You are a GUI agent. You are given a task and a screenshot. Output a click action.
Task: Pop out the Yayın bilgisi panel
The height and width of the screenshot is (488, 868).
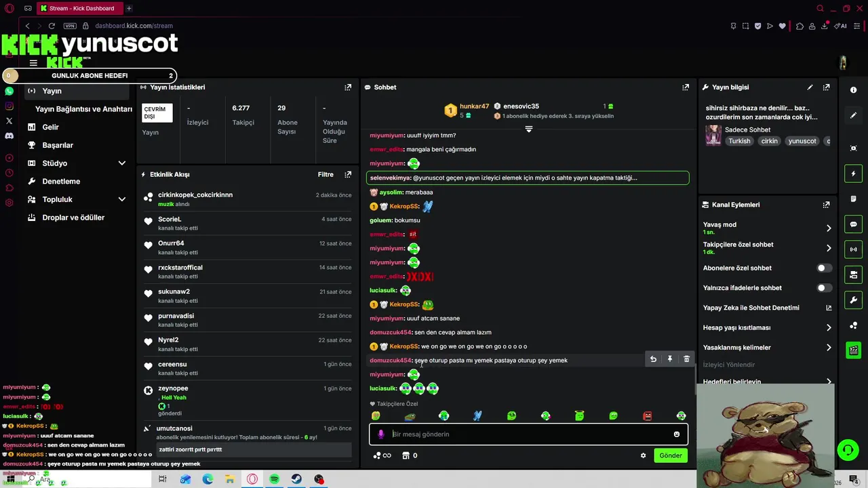[826, 87]
